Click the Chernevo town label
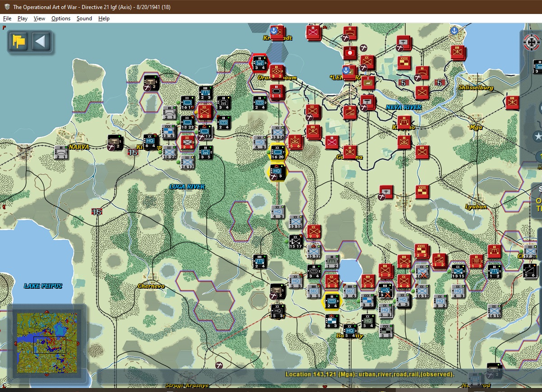 pyautogui.click(x=151, y=286)
